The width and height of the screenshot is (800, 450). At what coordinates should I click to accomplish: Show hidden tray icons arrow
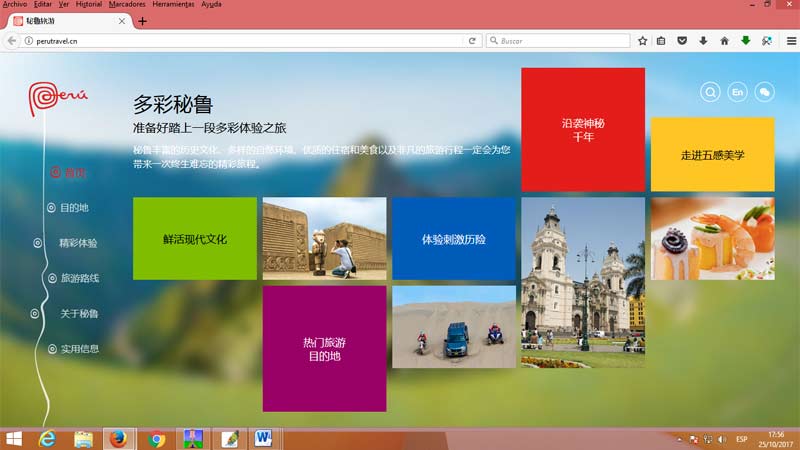click(680, 439)
